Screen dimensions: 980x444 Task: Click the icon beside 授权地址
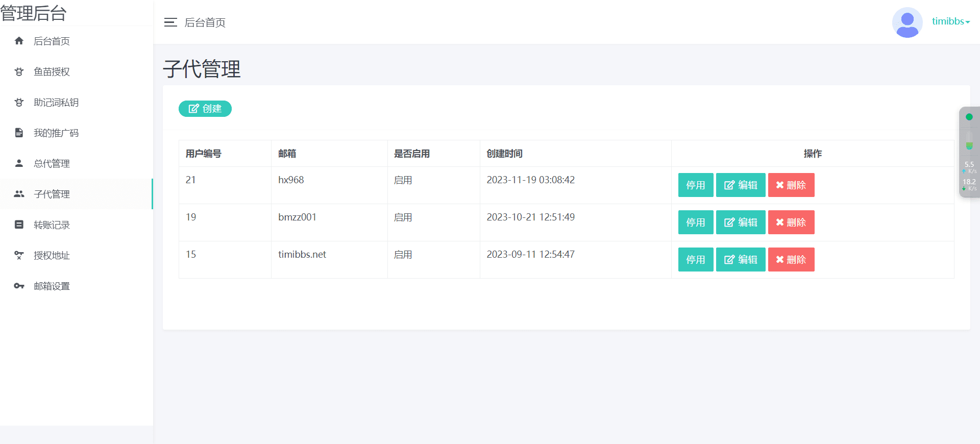tap(19, 255)
